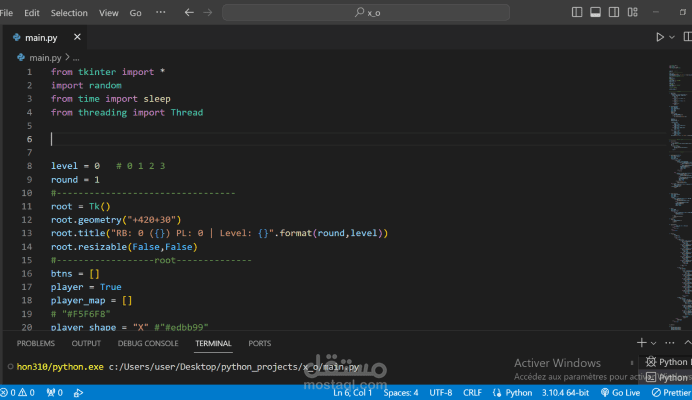Go forward with the right arrow
692x400 pixels.
click(208, 12)
